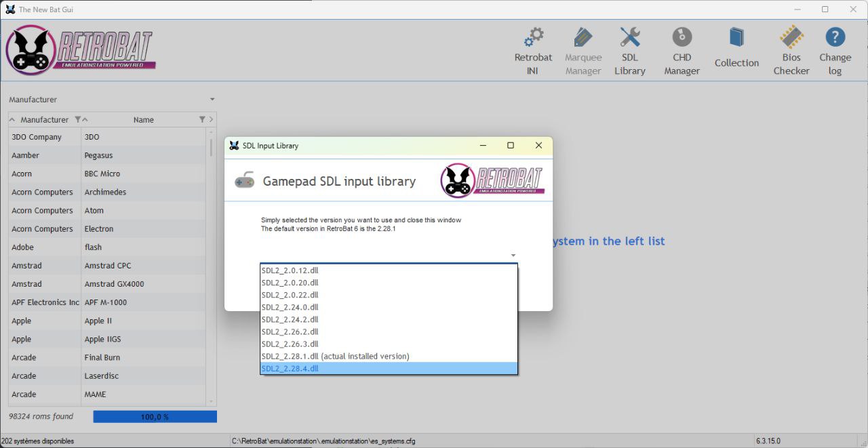
Task: Select the Final Burn arcade row
Action: point(107,357)
